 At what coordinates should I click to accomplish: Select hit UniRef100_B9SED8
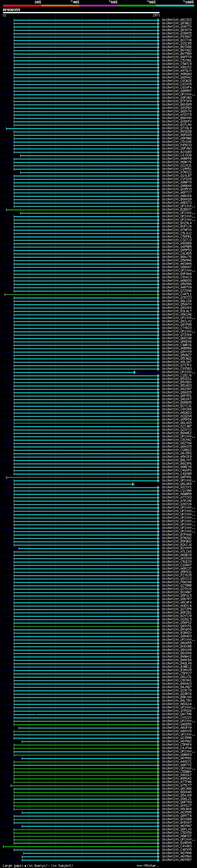pyautogui.click(x=177, y=132)
